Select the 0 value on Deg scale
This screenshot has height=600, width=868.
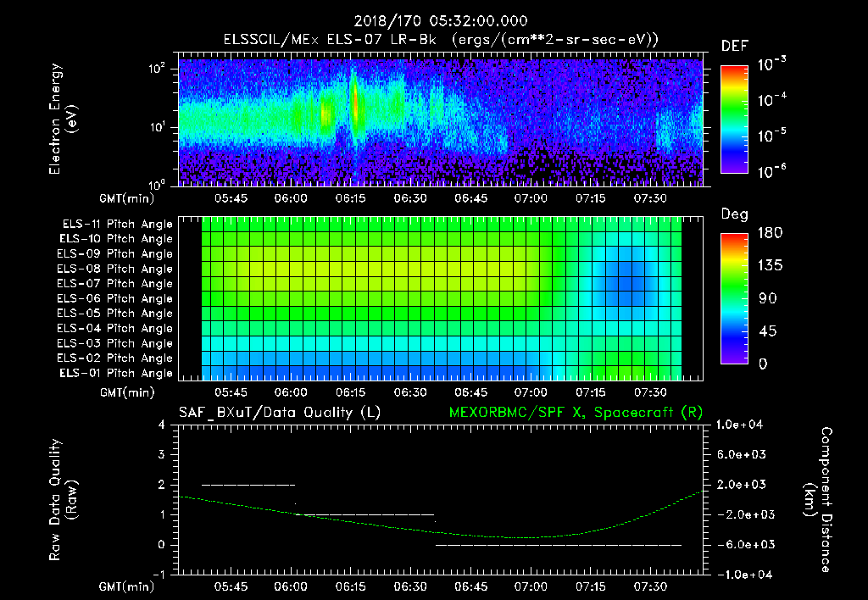(x=763, y=364)
